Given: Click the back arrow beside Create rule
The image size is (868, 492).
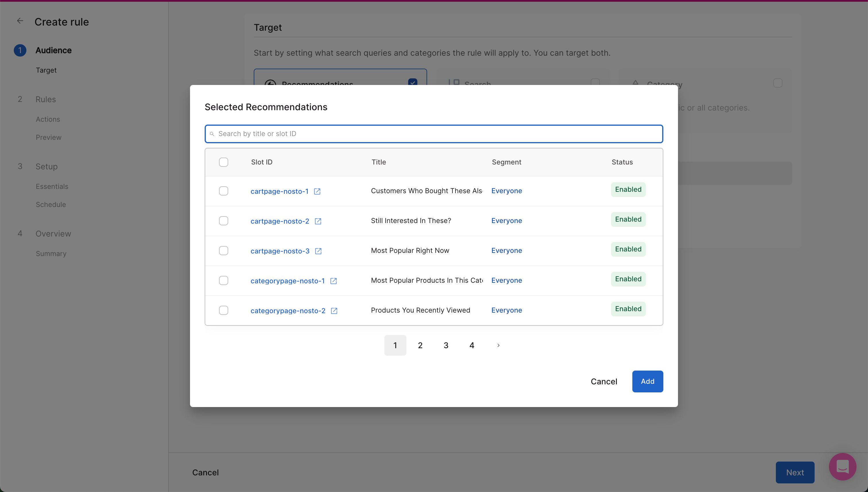Looking at the screenshot, I should coord(20,21).
